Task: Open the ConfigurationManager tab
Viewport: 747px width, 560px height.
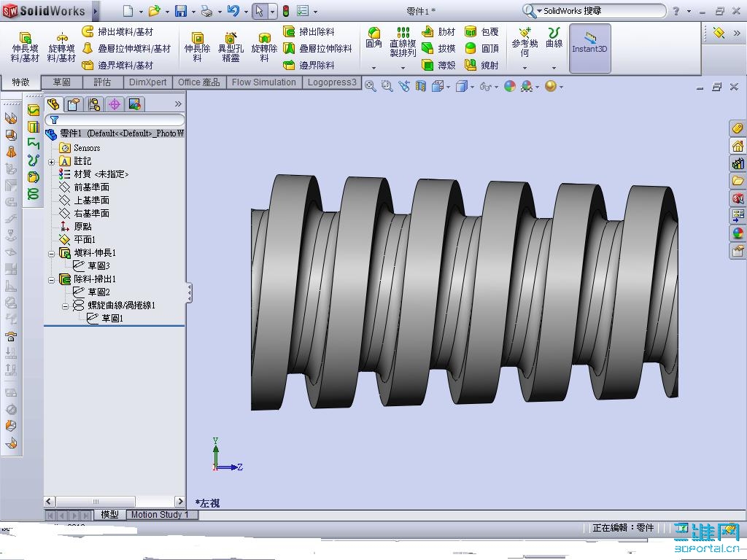Action: [94, 104]
